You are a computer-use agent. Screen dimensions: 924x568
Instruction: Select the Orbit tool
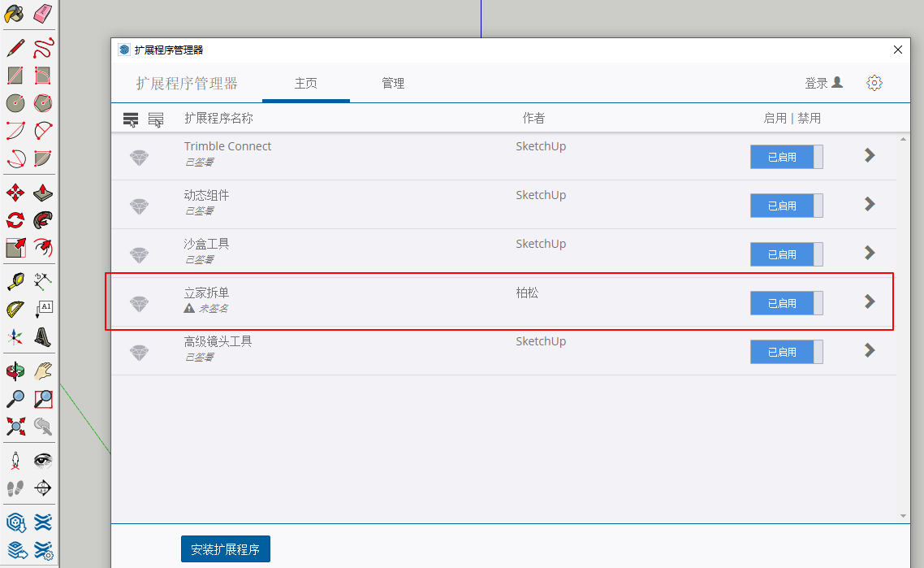click(15, 371)
